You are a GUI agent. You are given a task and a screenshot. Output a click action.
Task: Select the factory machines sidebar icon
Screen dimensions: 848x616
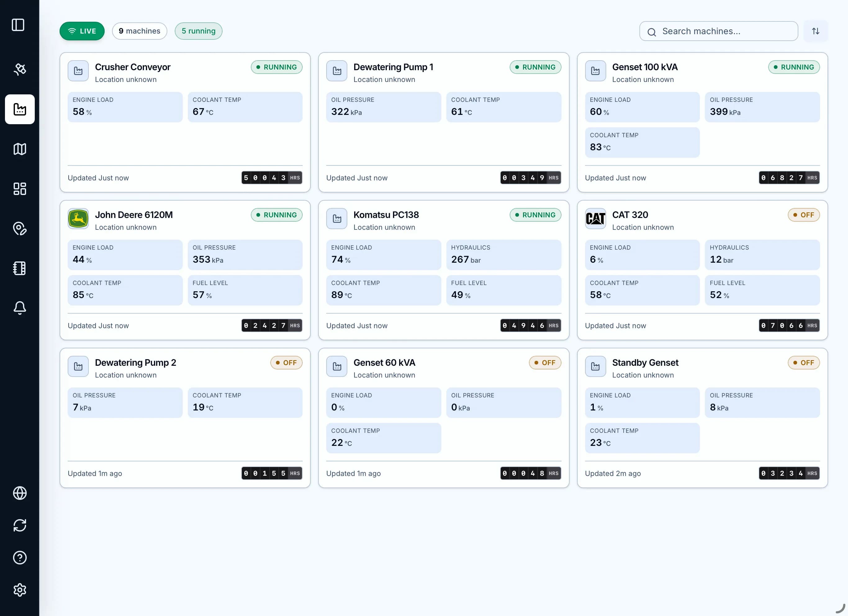click(x=20, y=109)
